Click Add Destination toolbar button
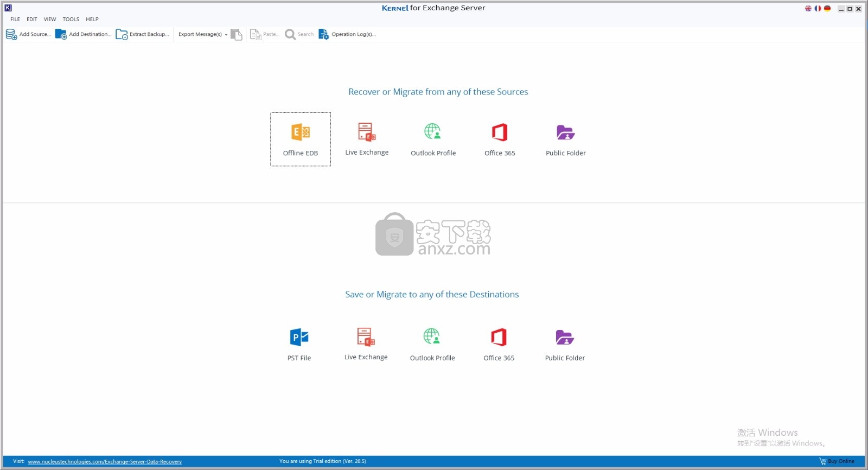 (x=84, y=34)
